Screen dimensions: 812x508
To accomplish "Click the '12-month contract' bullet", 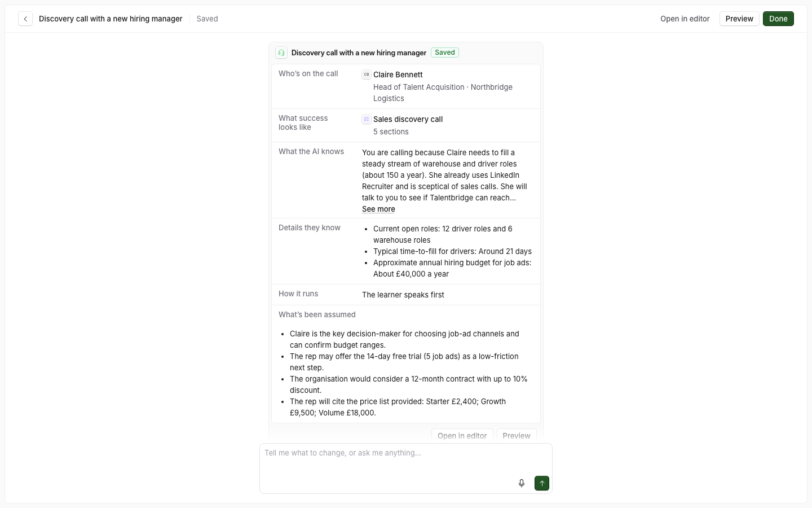I will (x=409, y=384).
